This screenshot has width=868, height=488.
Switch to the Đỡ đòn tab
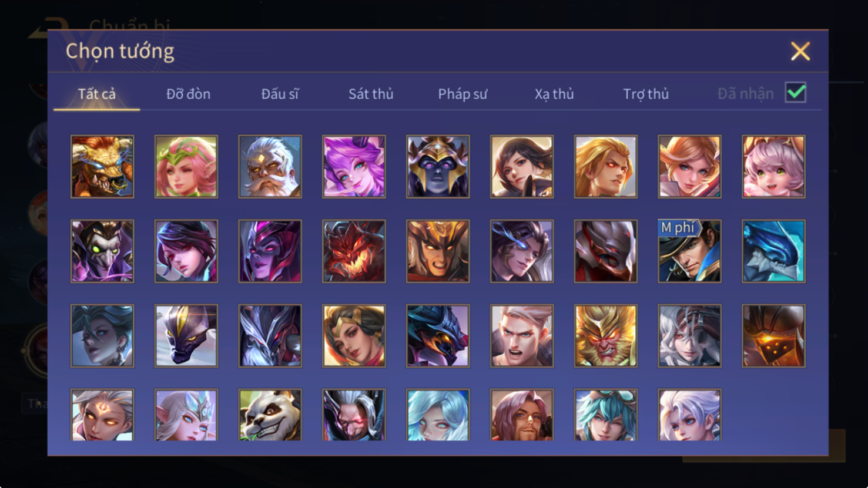188,94
